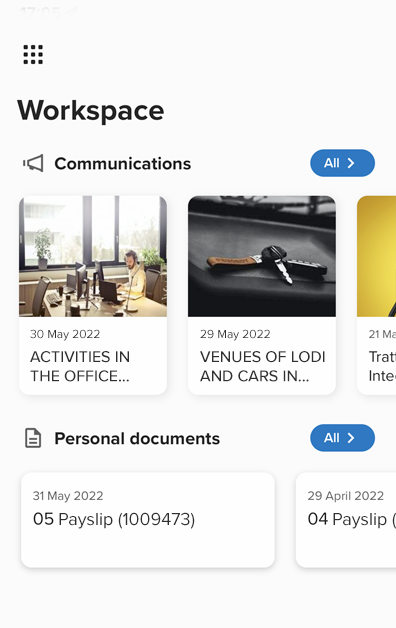Select the 31 May 2022 payslip date
Image resolution: width=396 pixels, height=628 pixels.
(68, 496)
